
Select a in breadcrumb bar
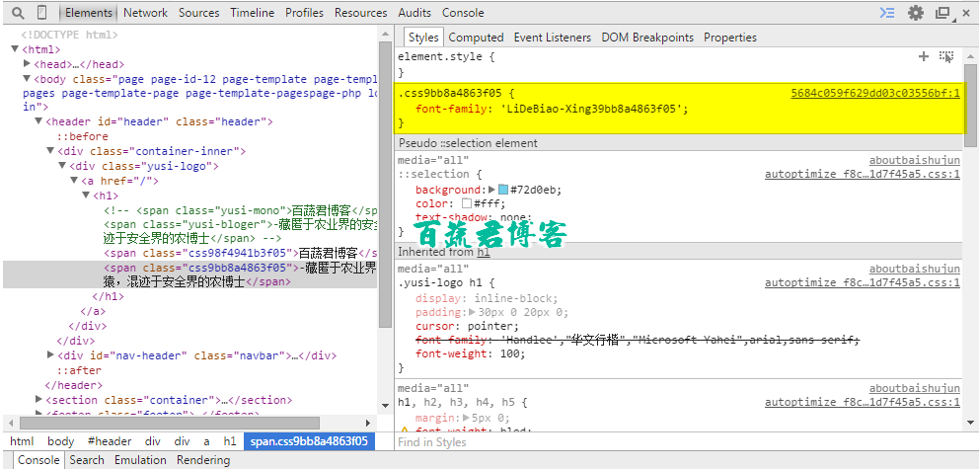tap(206, 441)
